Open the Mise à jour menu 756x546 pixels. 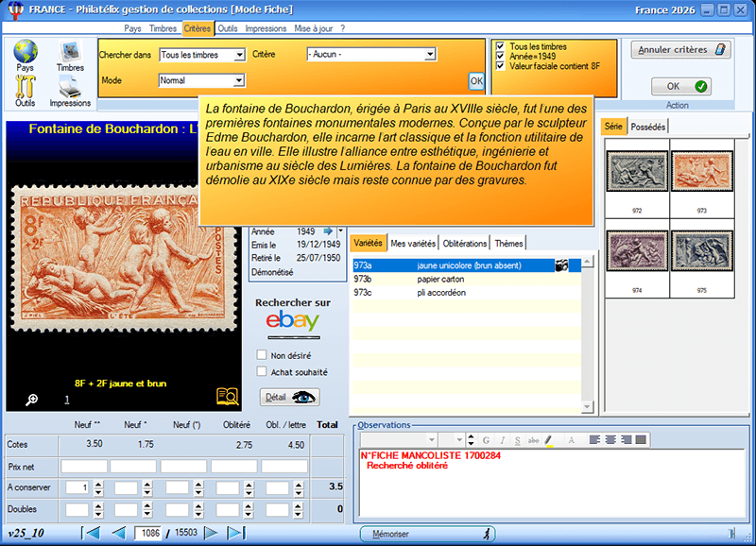point(314,28)
